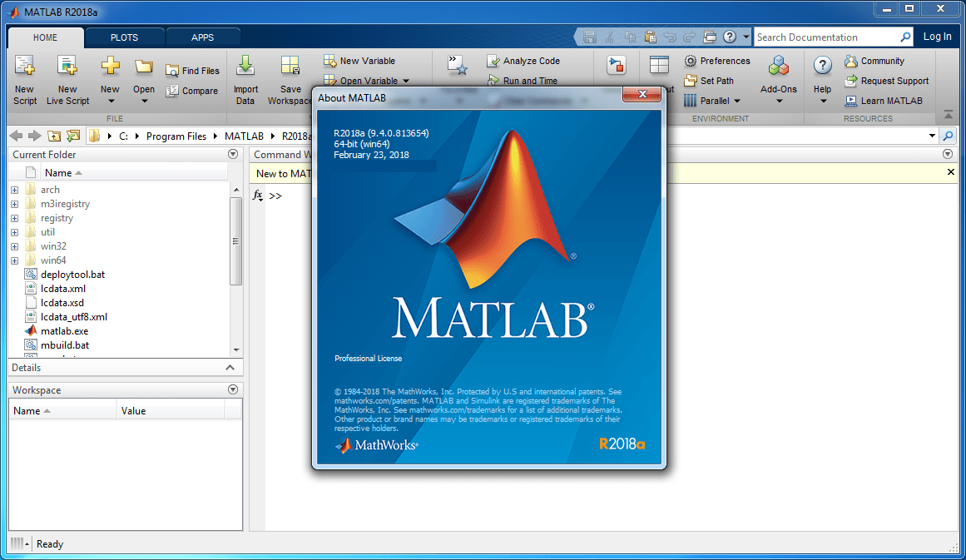Click the Open folder icon

pos(144,67)
